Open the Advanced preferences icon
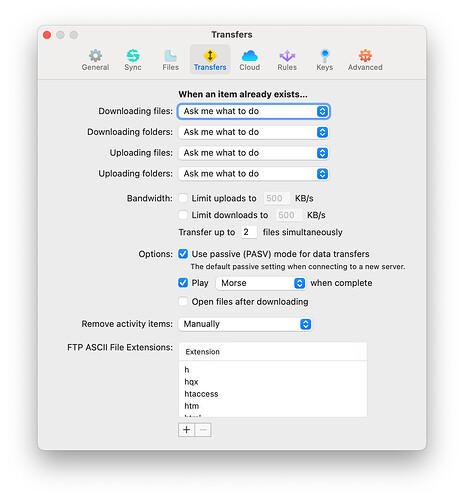This screenshot has width=464, height=500. [365, 56]
